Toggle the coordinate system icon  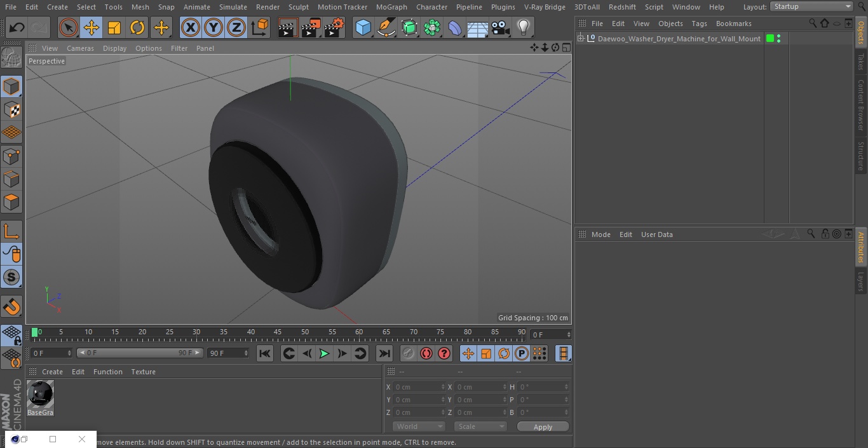click(260, 27)
